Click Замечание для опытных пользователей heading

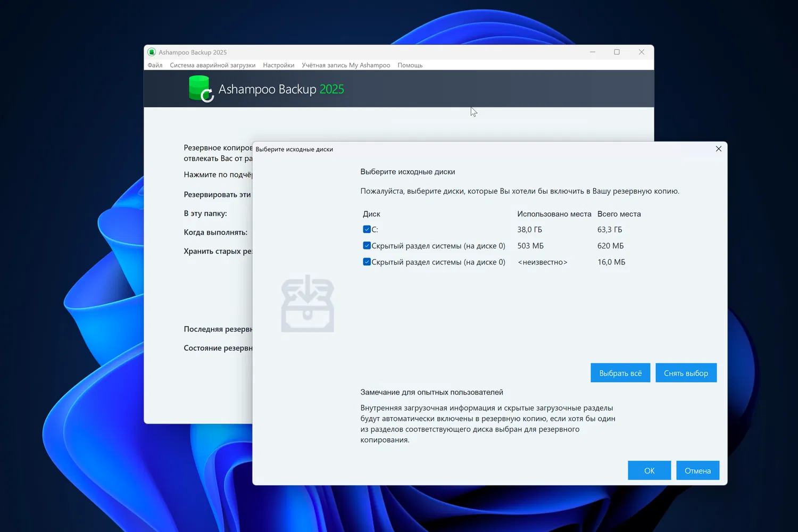click(431, 392)
